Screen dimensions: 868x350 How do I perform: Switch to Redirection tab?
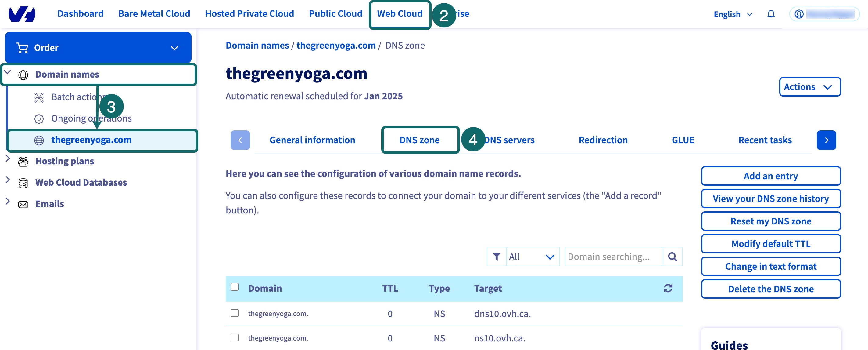603,140
